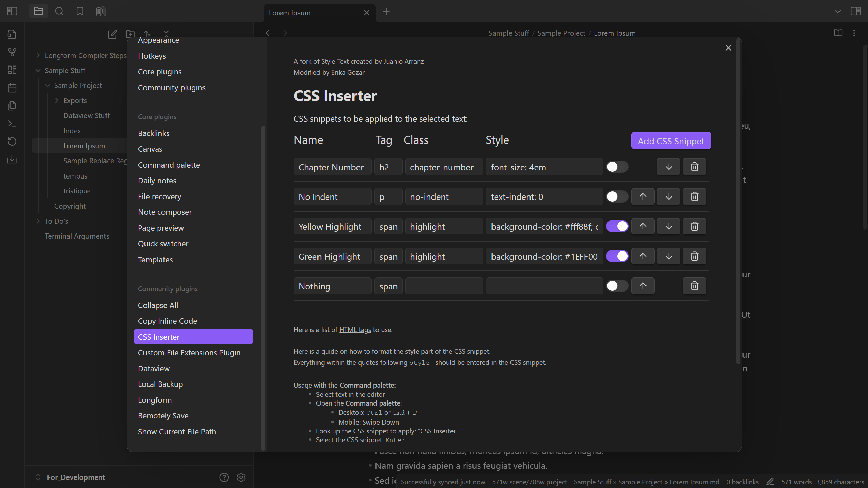
Task: Open Hotkeys settings section
Action: 152,56
